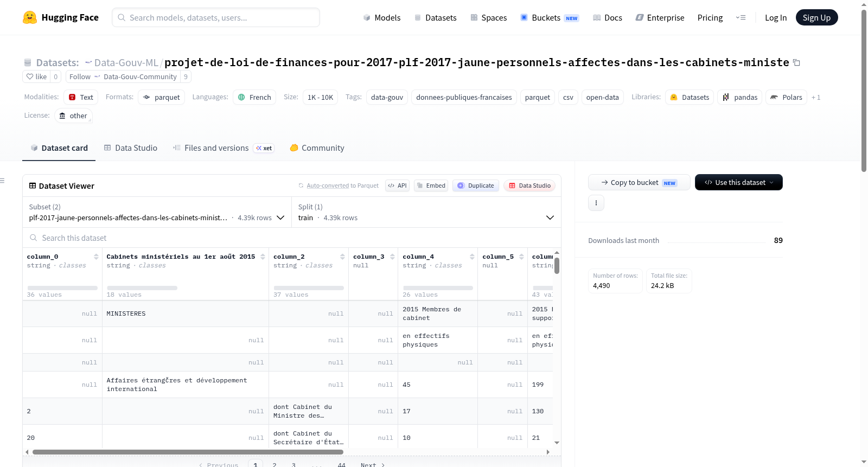Click the page vertical scrollbar
The image size is (868, 467).
pyautogui.click(x=864, y=90)
